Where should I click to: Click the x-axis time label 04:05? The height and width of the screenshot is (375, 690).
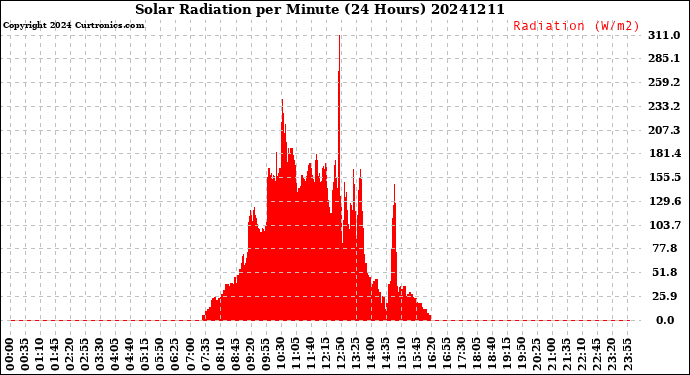click(x=115, y=355)
